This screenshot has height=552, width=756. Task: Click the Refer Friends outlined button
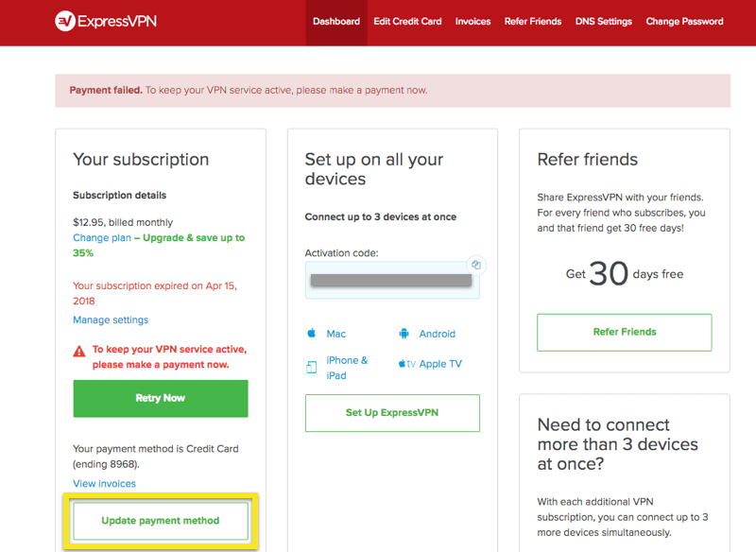(x=625, y=332)
